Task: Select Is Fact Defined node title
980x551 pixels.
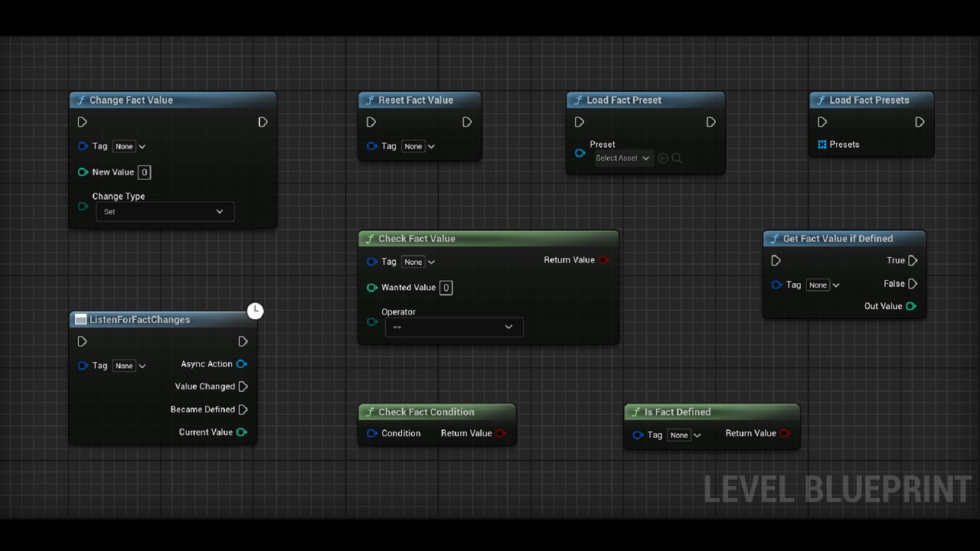Action: (x=678, y=412)
